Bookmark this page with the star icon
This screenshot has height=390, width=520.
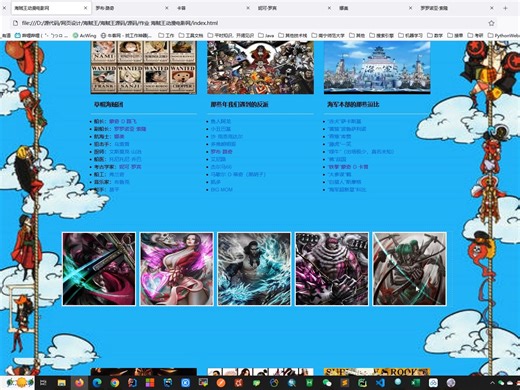tap(491, 23)
